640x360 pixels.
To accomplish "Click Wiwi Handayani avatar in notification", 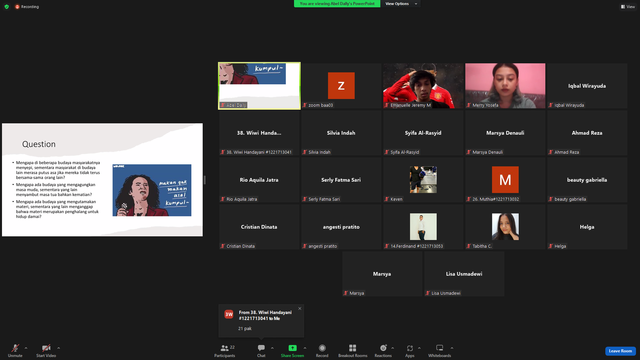I will 229,314.
